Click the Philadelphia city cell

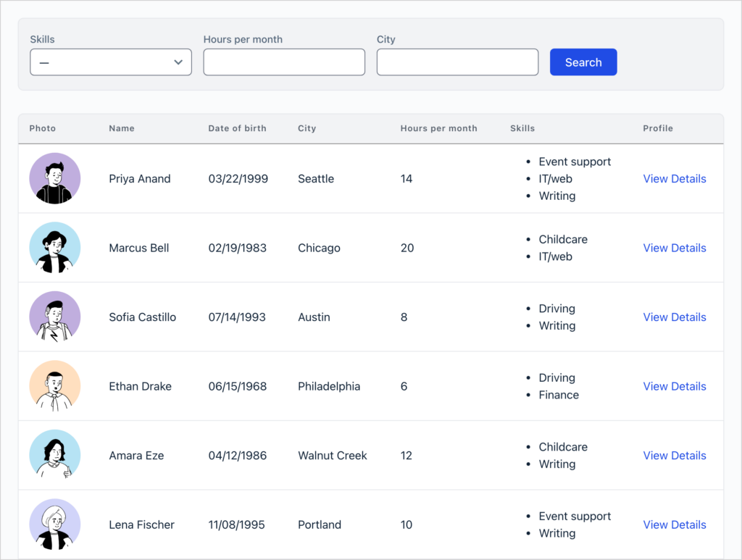coord(329,386)
